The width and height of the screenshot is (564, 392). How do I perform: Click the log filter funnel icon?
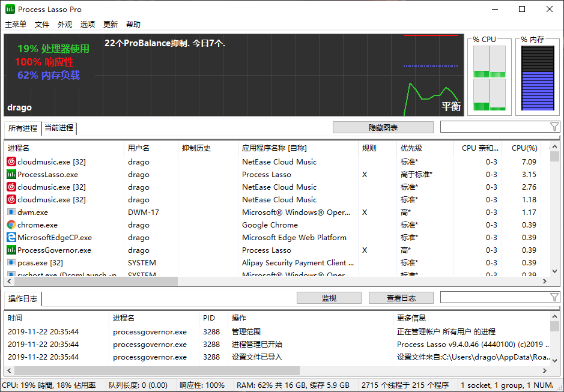point(554,298)
